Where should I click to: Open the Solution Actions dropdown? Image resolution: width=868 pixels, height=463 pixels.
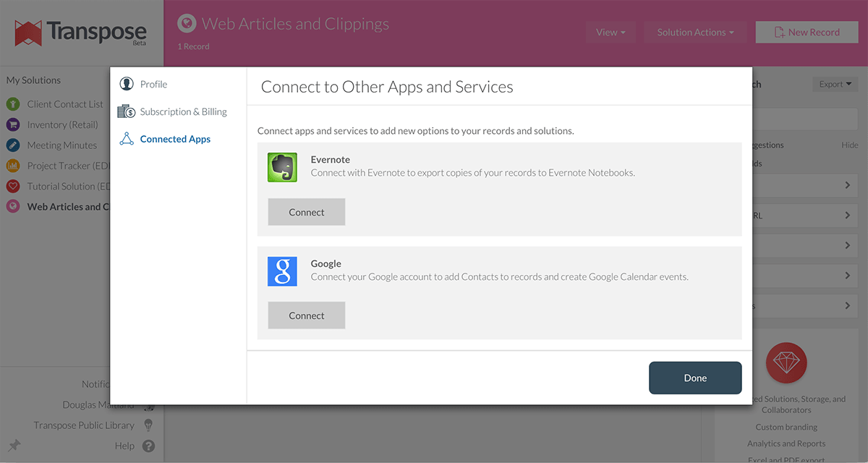[695, 32]
